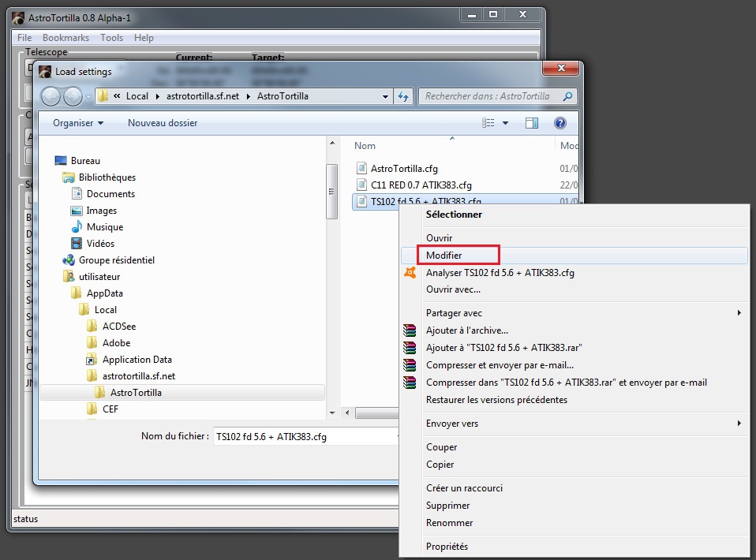756x560 pixels.
Task: Toggle the preview pane icon
Action: [532, 123]
